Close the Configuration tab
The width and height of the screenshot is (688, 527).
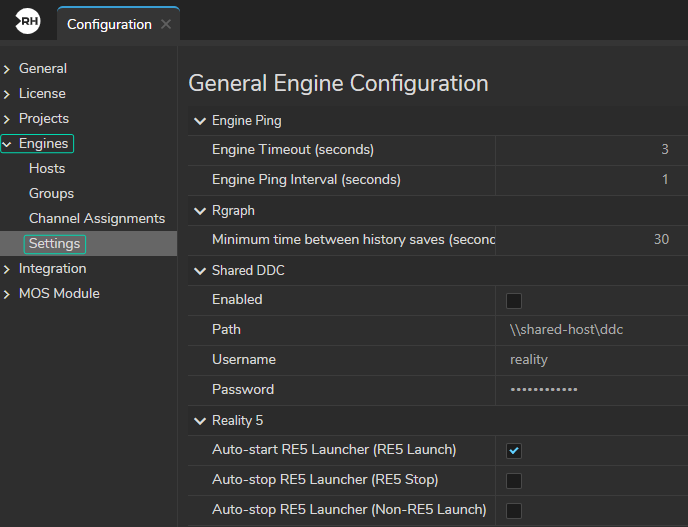click(x=166, y=24)
